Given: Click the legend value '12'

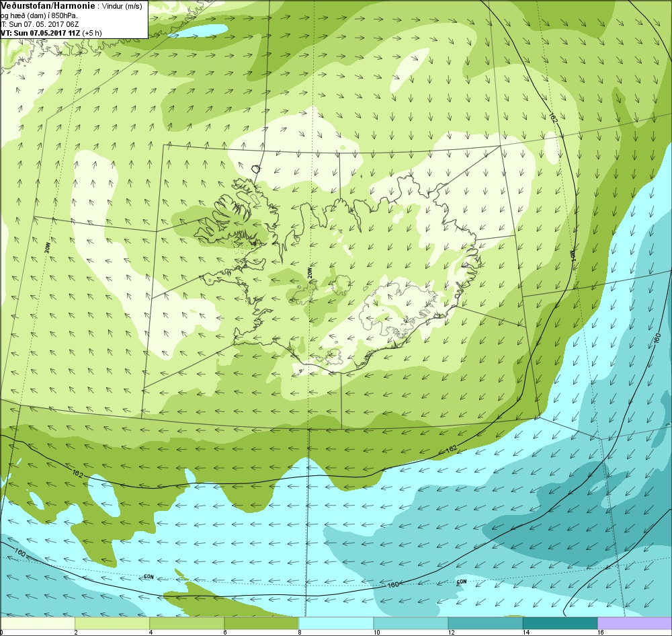Looking at the screenshot, I should pyautogui.click(x=452, y=632).
